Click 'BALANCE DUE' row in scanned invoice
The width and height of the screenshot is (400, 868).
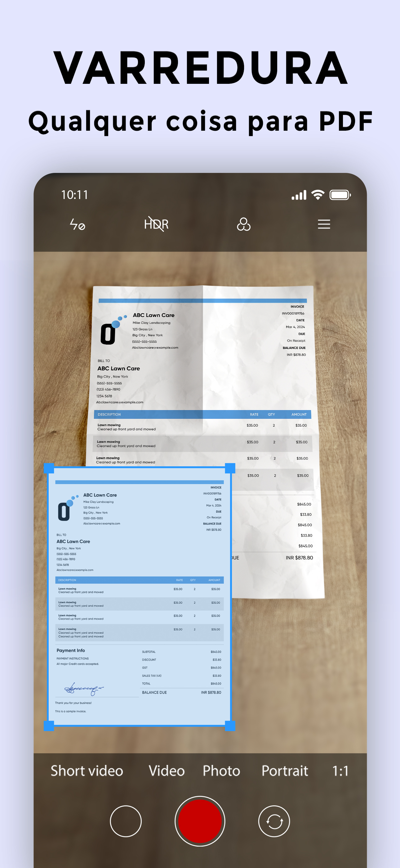coord(181,693)
